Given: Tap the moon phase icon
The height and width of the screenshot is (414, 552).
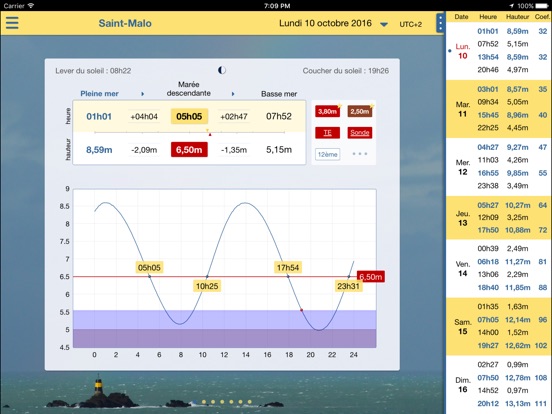Looking at the screenshot, I should click(x=222, y=70).
